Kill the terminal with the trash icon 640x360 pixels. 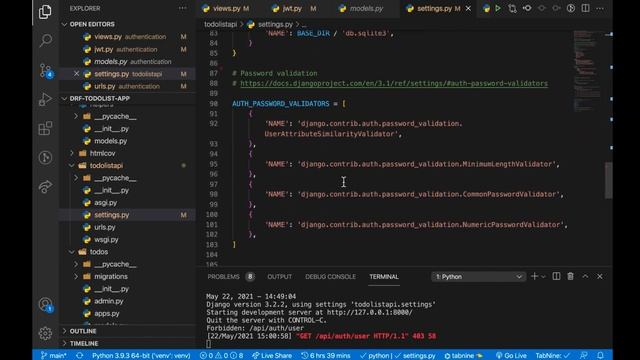[x=570, y=276]
